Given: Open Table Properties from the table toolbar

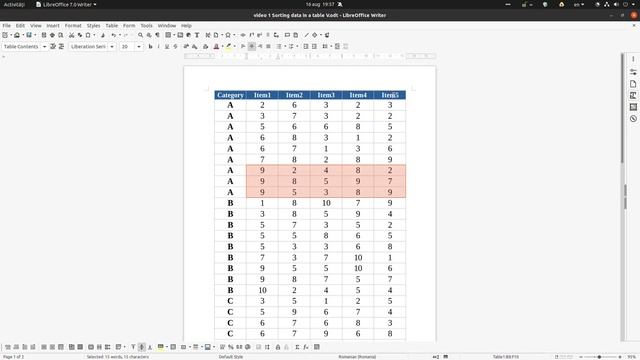Looking at the screenshot, I should [316, 347].
